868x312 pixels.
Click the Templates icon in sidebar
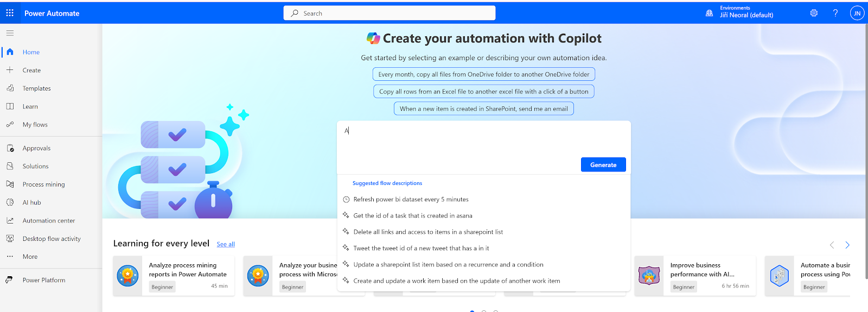pyautogui.click(x=10, y=88)
